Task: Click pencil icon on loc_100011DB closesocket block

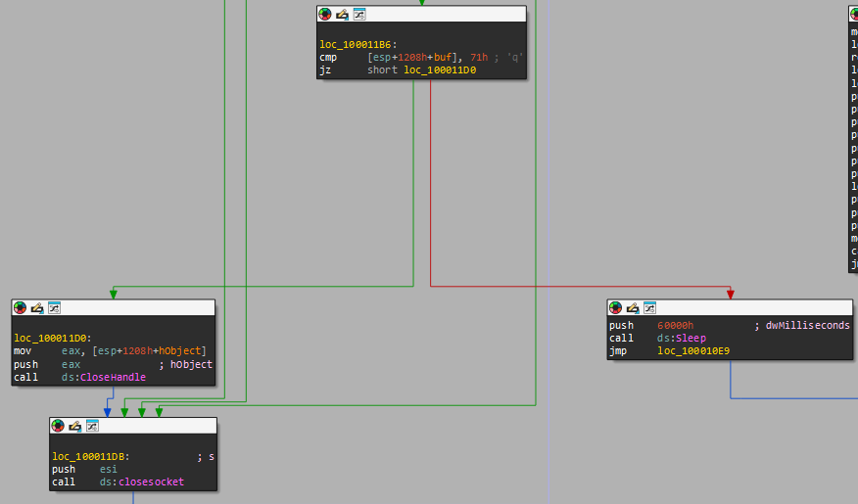Action: tap(74, 426)
